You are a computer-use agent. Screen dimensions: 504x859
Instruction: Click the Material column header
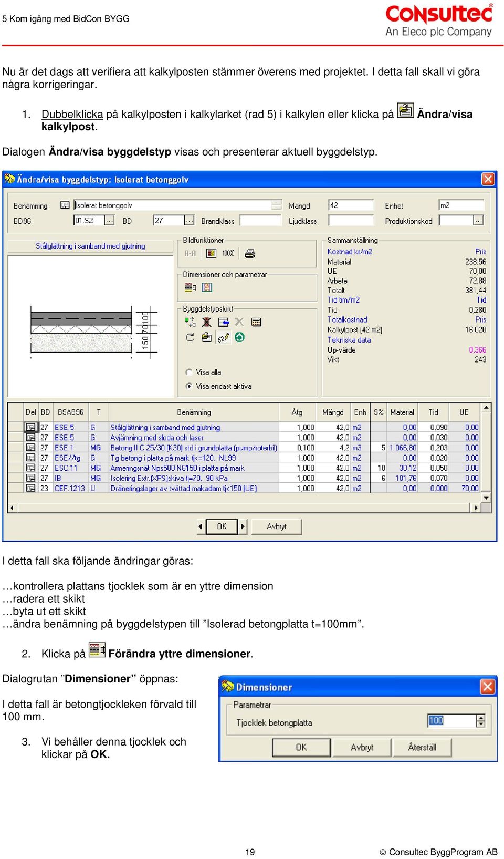click(402, 412)
